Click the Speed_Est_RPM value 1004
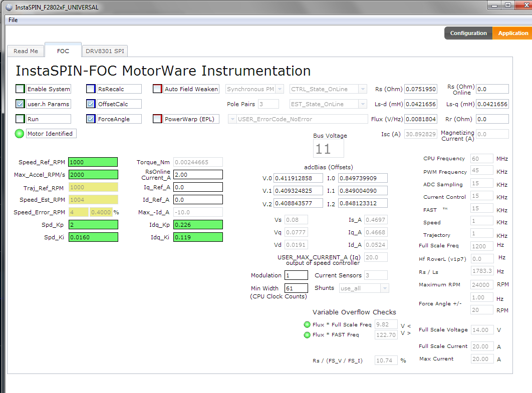The width and height of the screenshot is (532, 393). pyautogui.click(x=93, y=200)
